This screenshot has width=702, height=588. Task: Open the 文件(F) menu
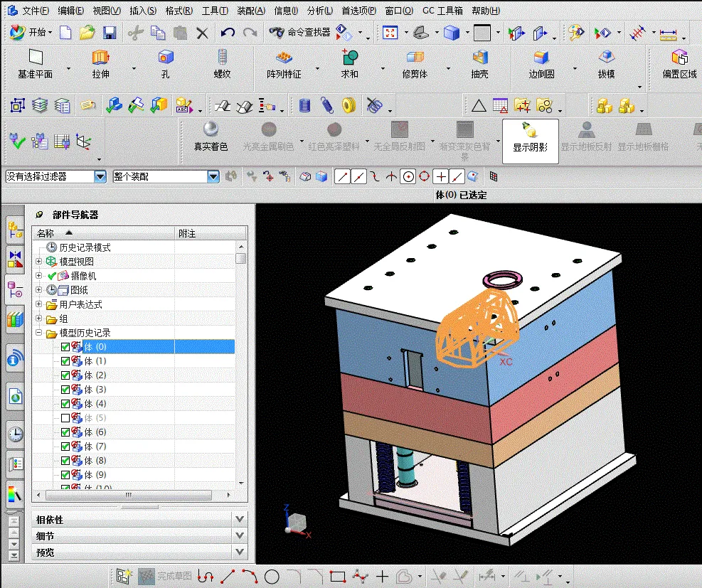36,10
